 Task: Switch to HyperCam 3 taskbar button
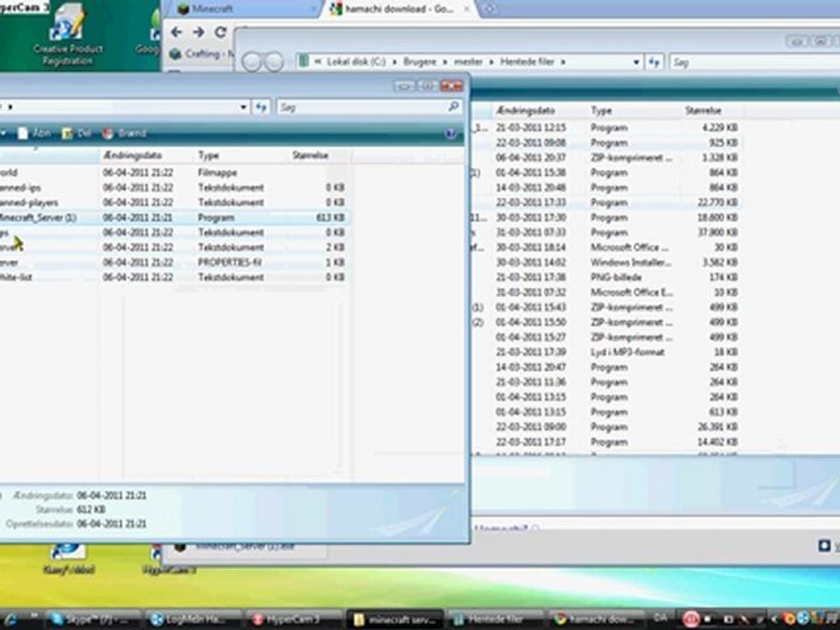click(x=292, y=619)
